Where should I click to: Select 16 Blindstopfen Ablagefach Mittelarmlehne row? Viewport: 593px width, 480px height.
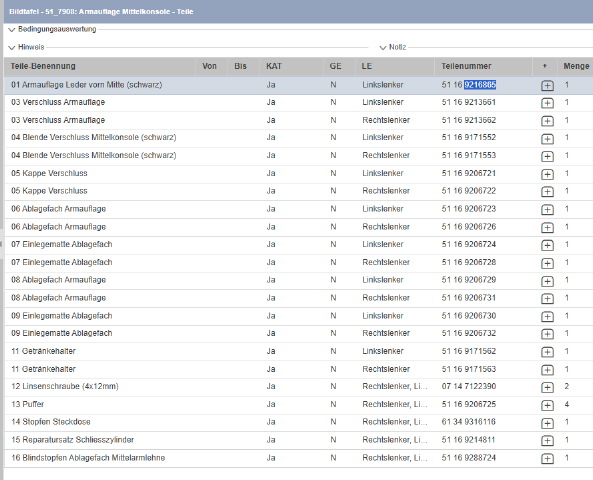click(x=298, y=458)
